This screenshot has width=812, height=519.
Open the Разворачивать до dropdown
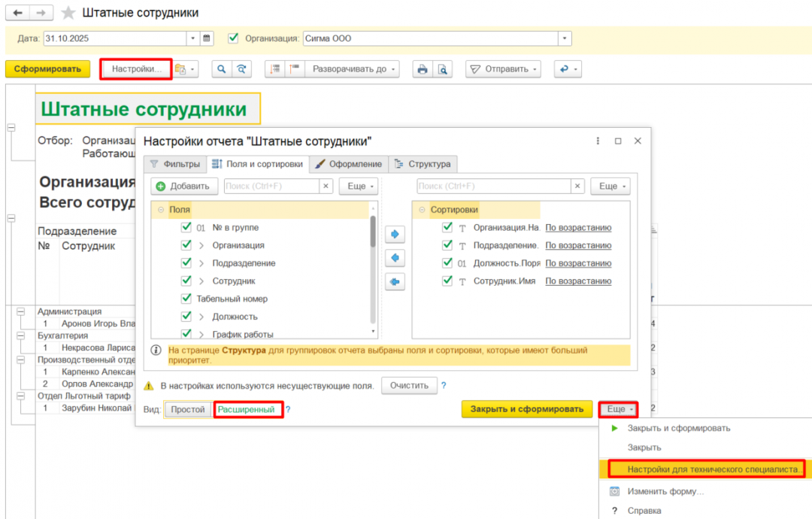pyautogui.click(x=352, y=69)
